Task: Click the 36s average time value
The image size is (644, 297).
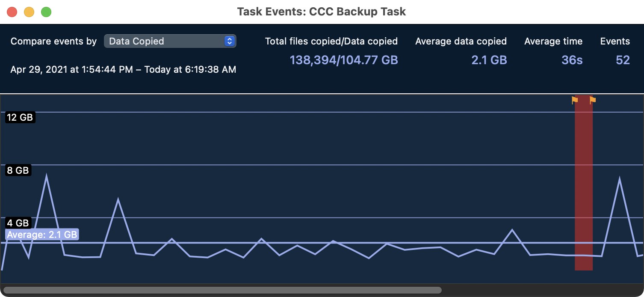Action: point(572,60)
